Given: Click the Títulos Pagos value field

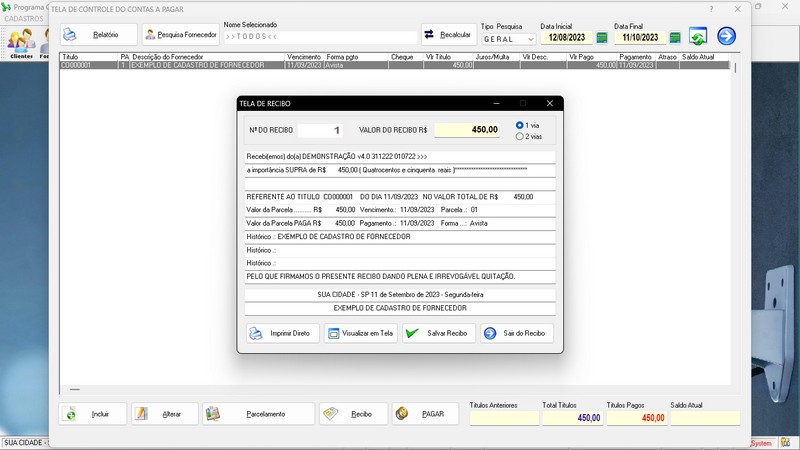Looking at the screenshot, I should click(x=636, y=418).
